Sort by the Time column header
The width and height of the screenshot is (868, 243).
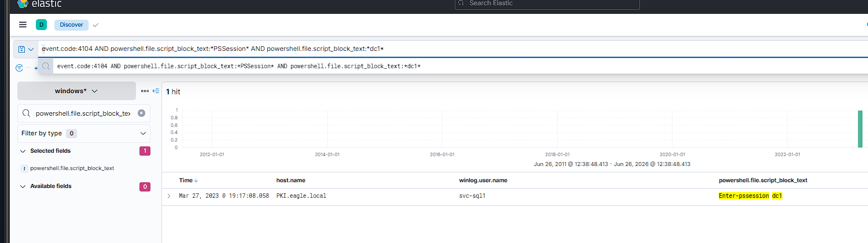click(x=185, y=181)
